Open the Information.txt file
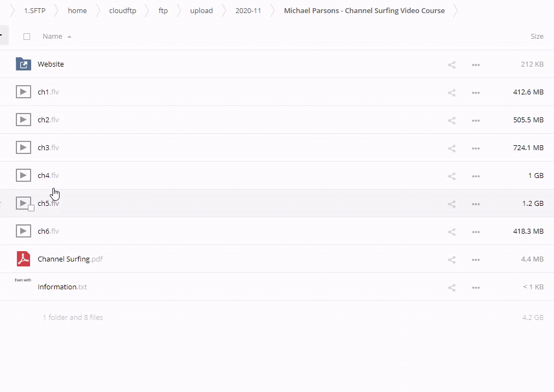Viewport: 554px width, 392px height. [62, 287]
